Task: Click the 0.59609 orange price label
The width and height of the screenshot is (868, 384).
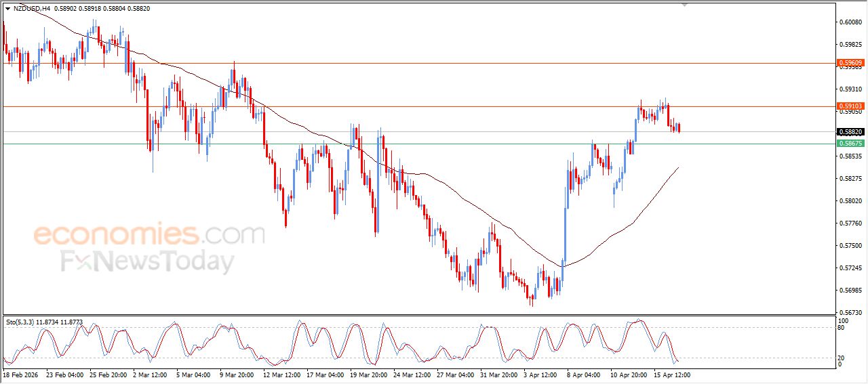Action: [x=850, y=63]
